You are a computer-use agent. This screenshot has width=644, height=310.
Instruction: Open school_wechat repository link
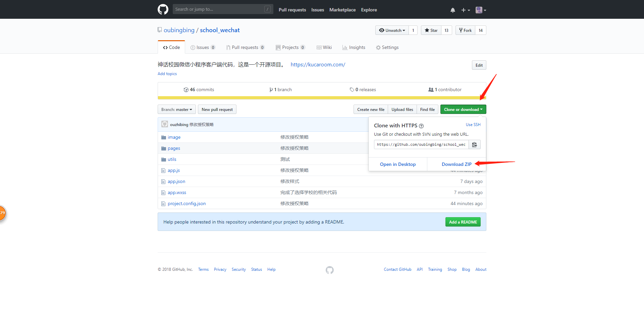pyautogui.click(x=220, y=30)
